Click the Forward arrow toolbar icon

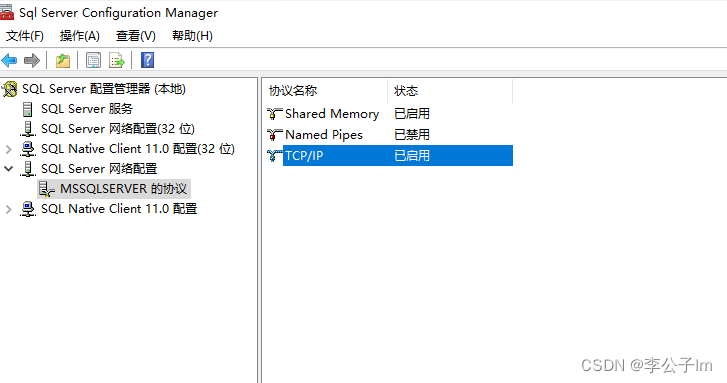32,60
